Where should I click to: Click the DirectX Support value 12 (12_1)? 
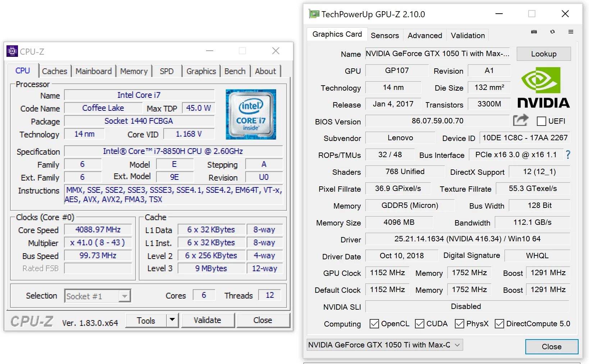coord(539,172)
